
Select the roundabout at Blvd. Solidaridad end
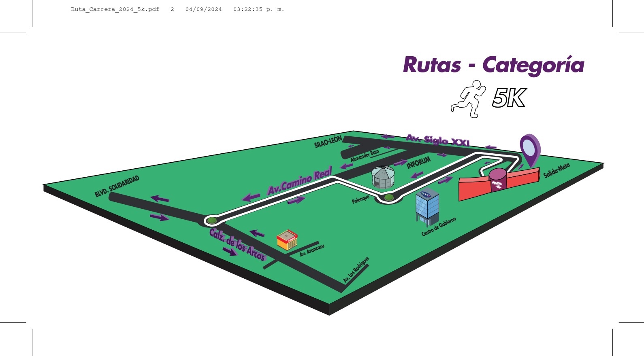[x=211, y=220]
